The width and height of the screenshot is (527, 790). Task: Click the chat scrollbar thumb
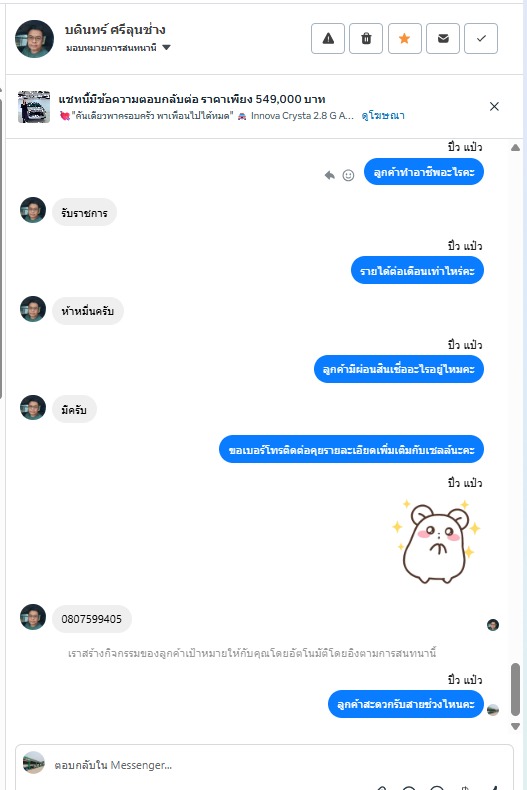pyautogui.click(x=515, y=689)
